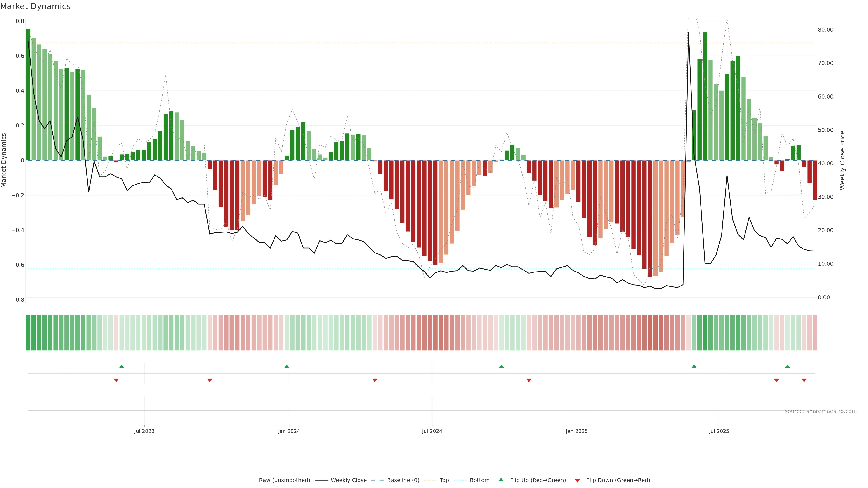This screenshot has height=488, width=868.
Task: Toggle the Flip Up (Red→Green) legend entry
Action: coord(538,480)
